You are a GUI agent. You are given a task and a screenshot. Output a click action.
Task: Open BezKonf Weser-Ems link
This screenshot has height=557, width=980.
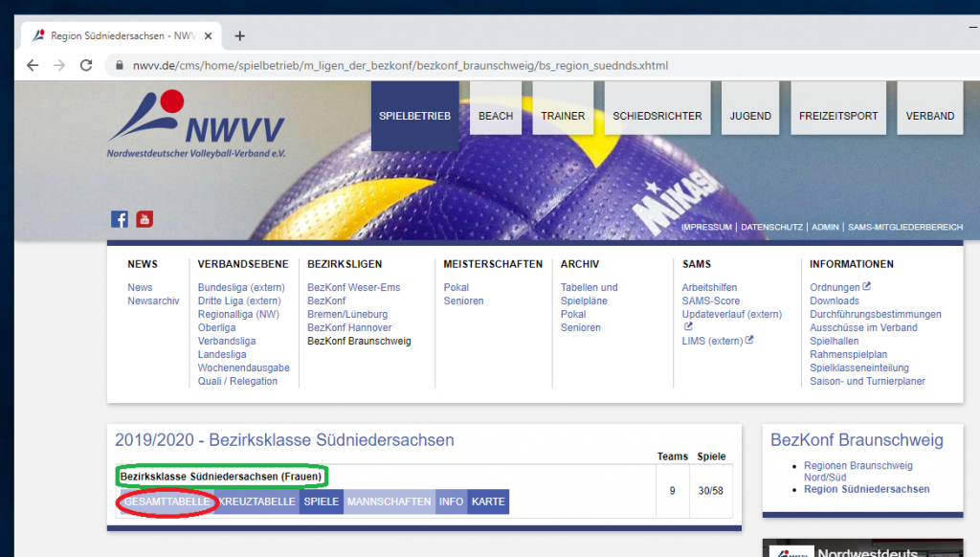[354, 287]
